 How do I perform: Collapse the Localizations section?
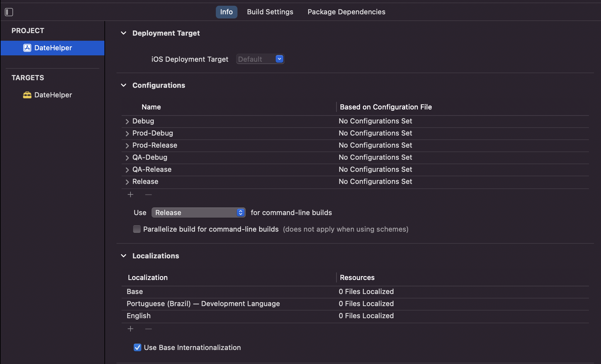pos(124,256)
